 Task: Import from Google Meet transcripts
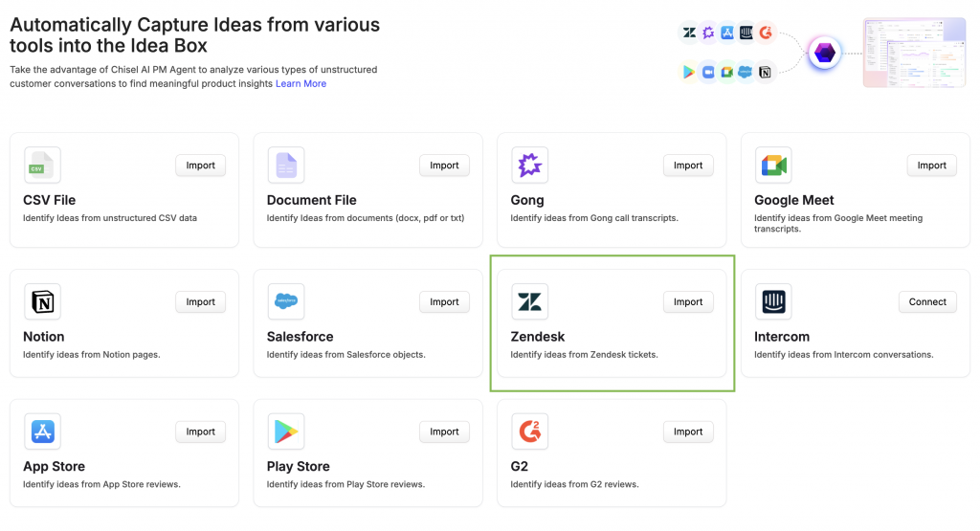pos(931,166)
